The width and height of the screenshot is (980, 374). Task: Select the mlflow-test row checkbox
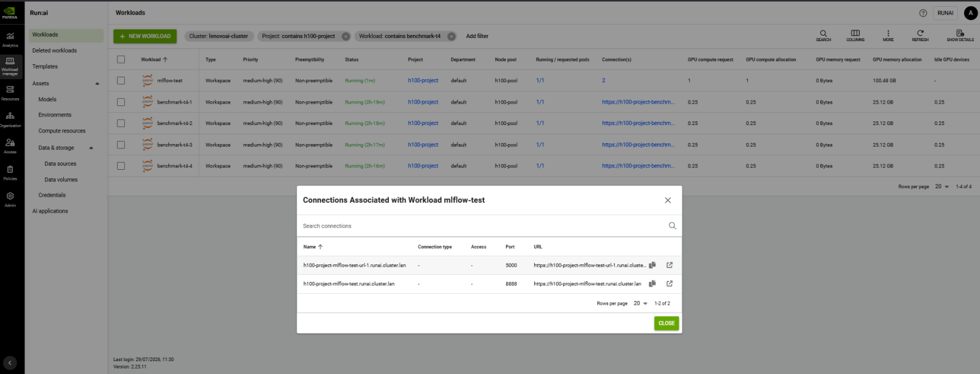coord(121,80)
